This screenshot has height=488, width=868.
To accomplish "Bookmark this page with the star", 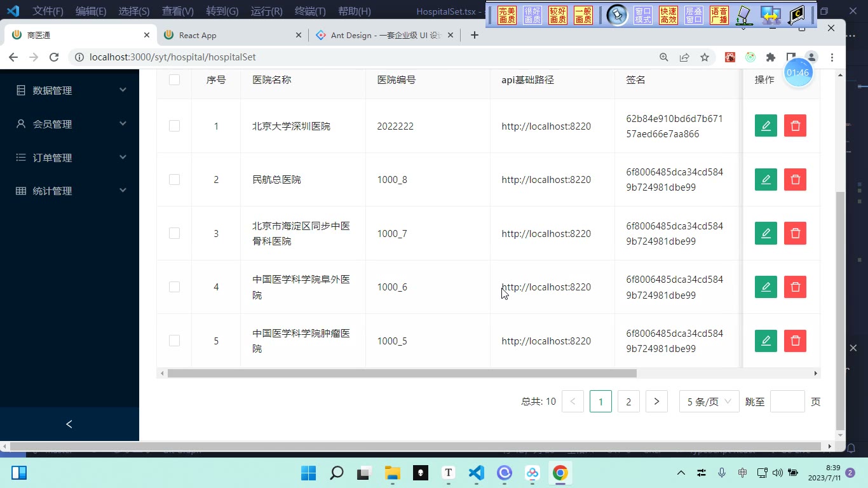I will pyautogui.click(x=705, y=57).
